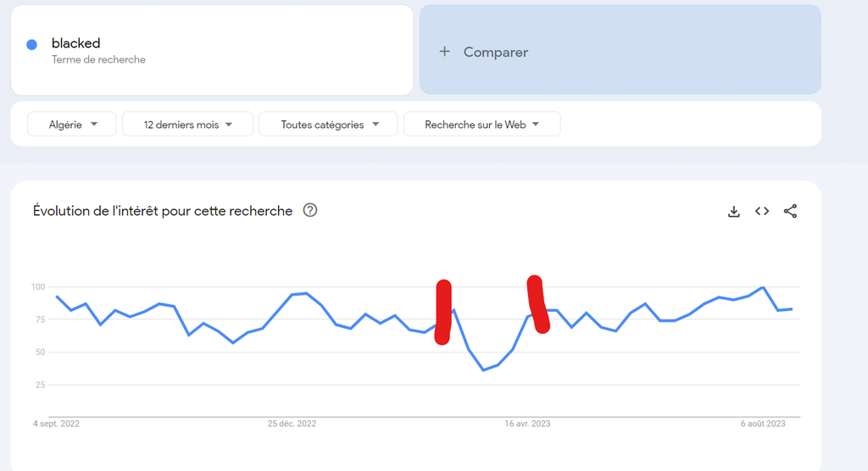Open the Toutes catégories dropdown

coord(328,125)
